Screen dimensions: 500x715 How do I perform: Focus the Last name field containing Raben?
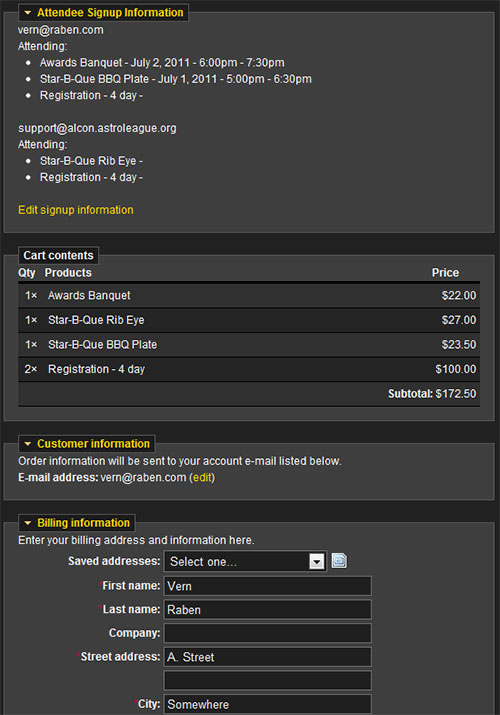click(x=268, y=610)
